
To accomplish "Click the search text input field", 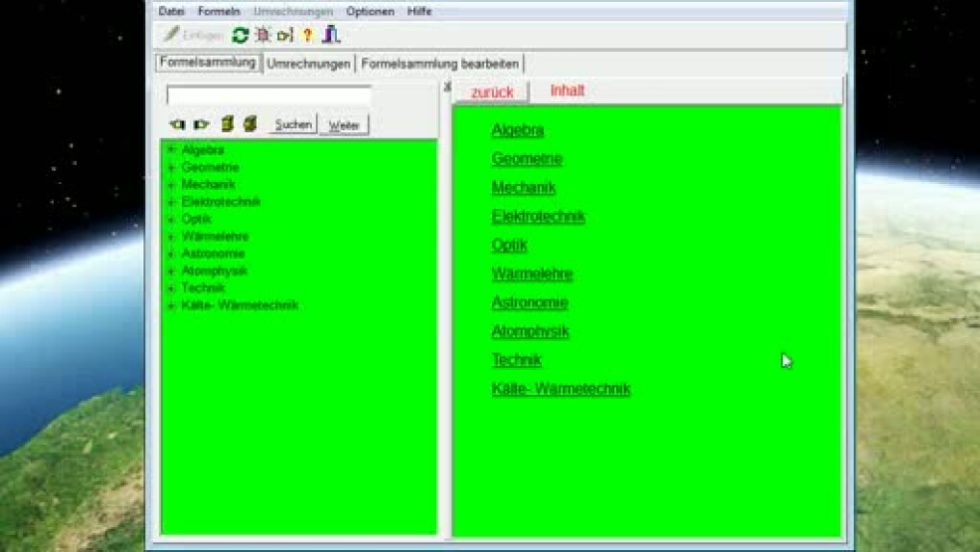I will [269, 95].
